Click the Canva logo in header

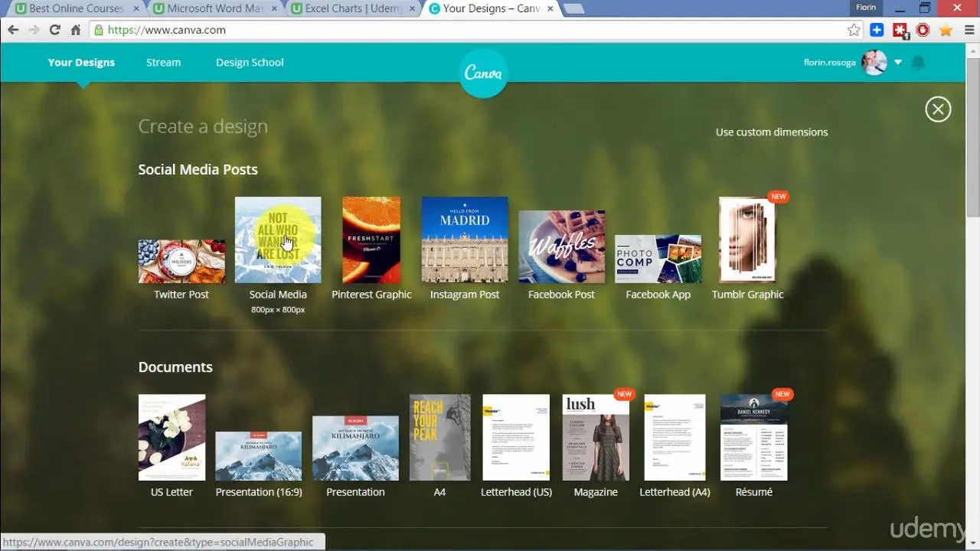pyautogui.click(x=483, y=73)
